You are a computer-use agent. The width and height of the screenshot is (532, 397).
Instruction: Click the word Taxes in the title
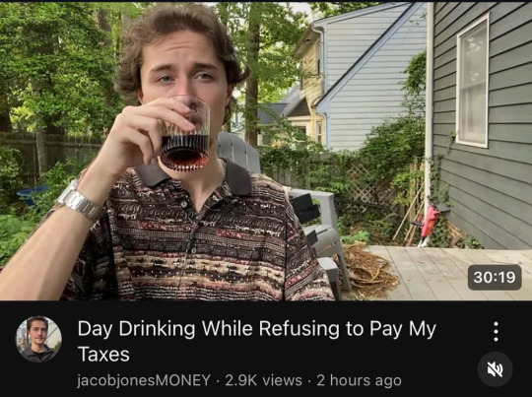click(103, 355)
